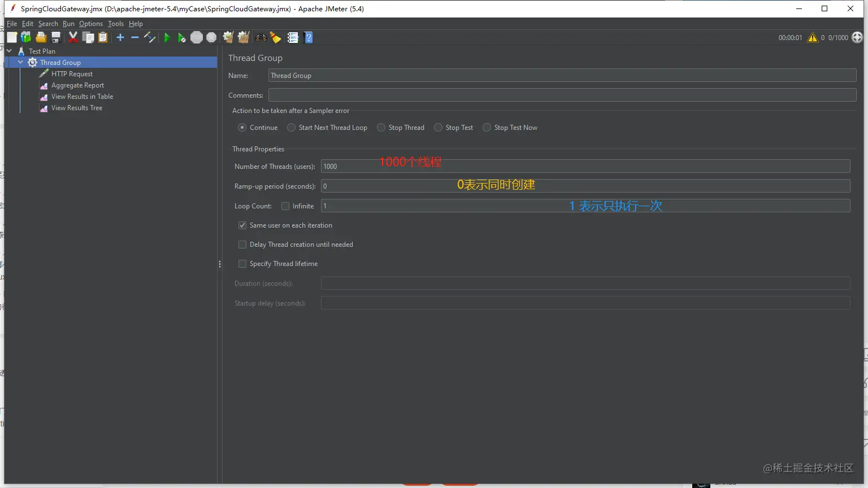
Task: Click the Loop Count value field
Action: click(x=585, y=206)
